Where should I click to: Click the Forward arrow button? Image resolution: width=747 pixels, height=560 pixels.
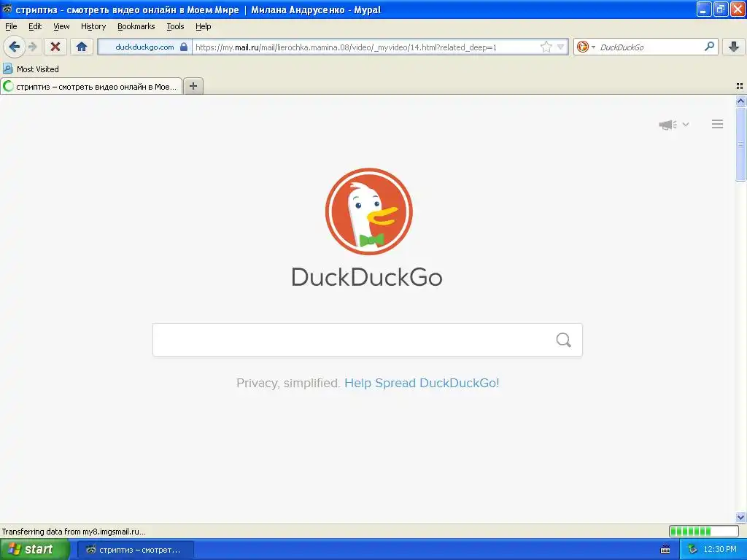(x=33, y=47)
